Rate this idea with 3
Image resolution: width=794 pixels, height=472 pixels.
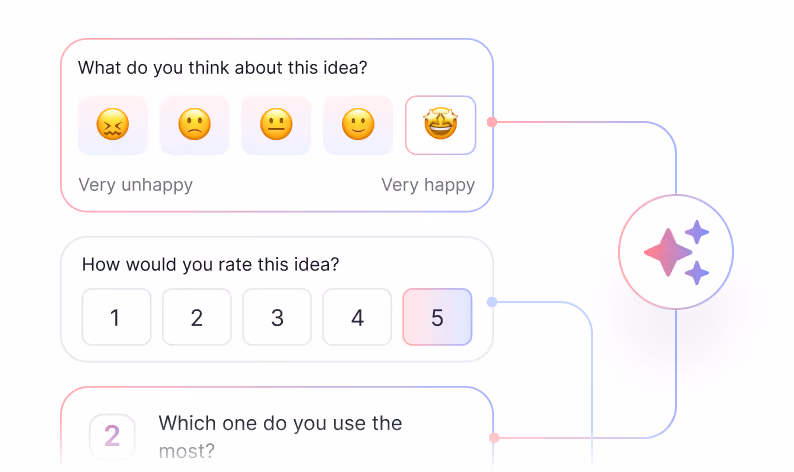[277, 317]
